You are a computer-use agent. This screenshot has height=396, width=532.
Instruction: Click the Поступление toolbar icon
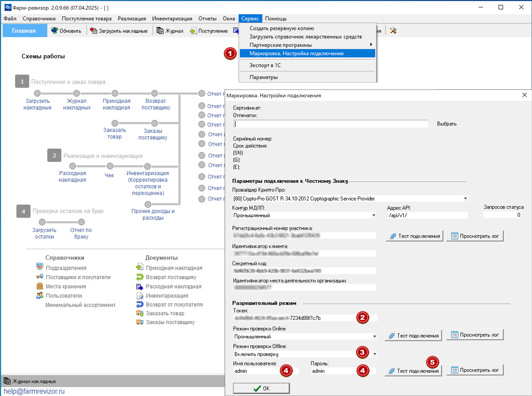click(x=193, y=31)
